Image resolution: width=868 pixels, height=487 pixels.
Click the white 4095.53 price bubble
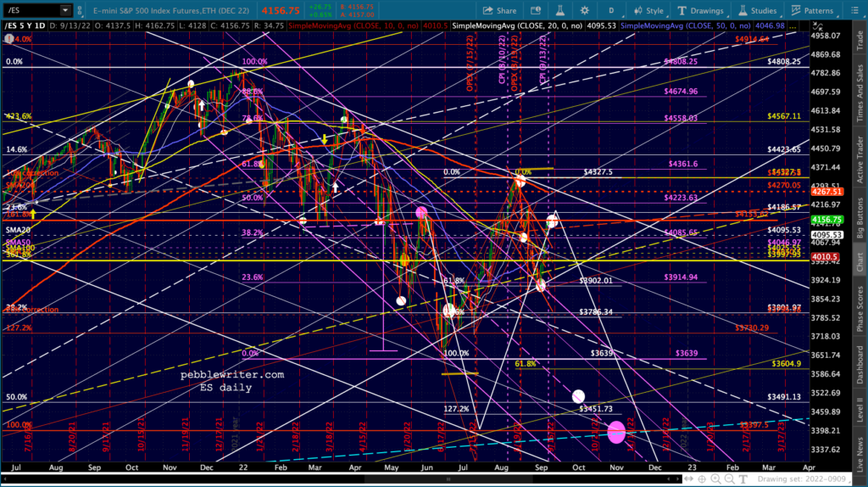(x=827, y=235)
